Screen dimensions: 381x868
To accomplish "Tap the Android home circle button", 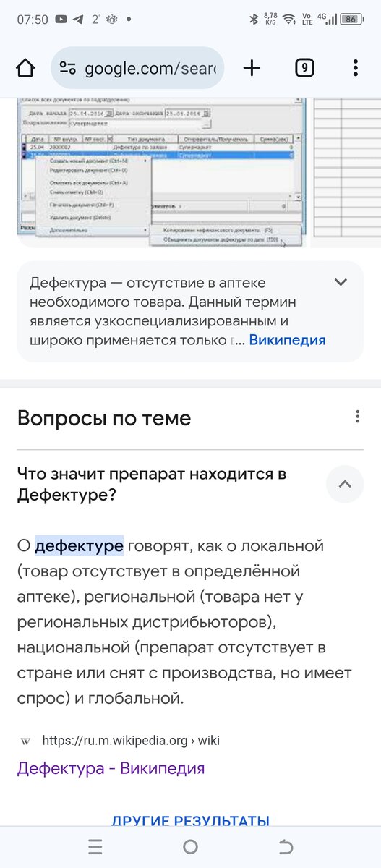I will 190,847.
